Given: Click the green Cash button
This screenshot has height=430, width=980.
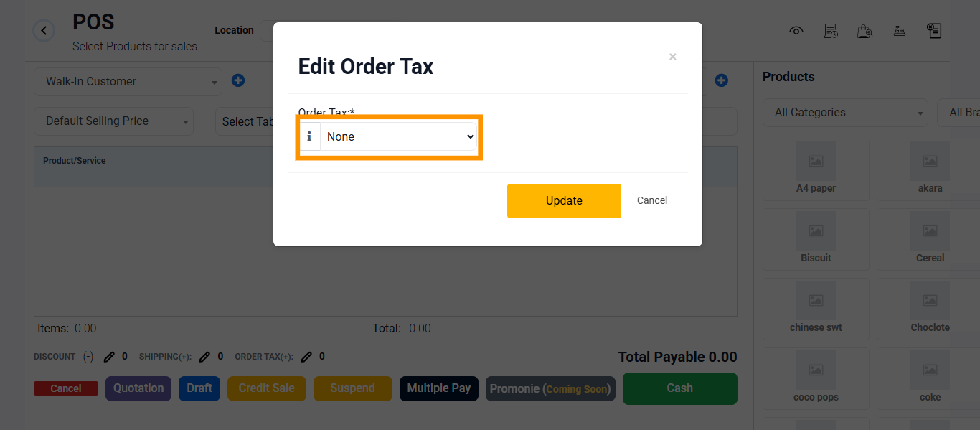Looking at the screenshot, I should [x=679, y=388].
